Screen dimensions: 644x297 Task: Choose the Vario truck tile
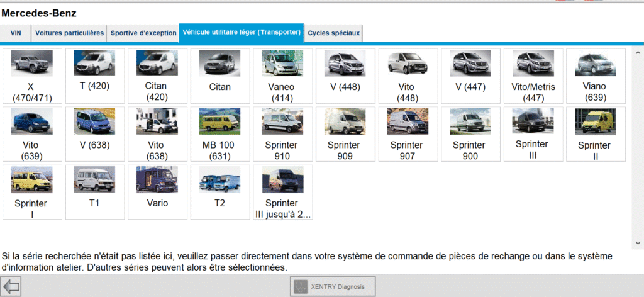click(157, 192)
